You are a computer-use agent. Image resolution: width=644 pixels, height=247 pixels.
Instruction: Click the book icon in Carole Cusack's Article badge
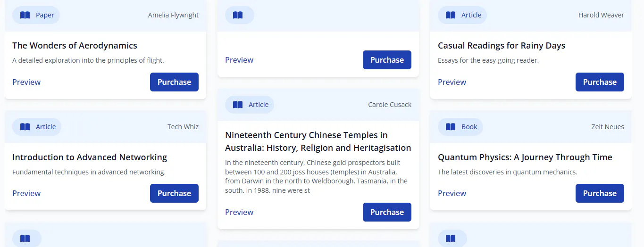(238, 105)
